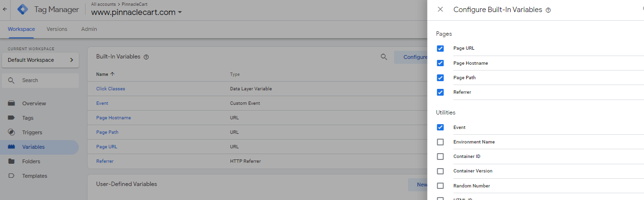Click help icon beside Configure Built-In Variables

coord(548,10)
